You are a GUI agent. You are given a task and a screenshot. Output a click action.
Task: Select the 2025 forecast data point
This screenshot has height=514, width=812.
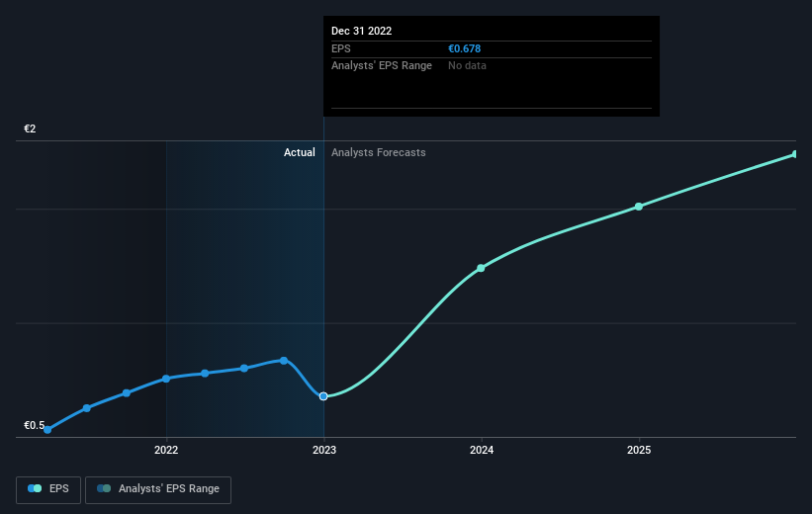pos(639,207)
